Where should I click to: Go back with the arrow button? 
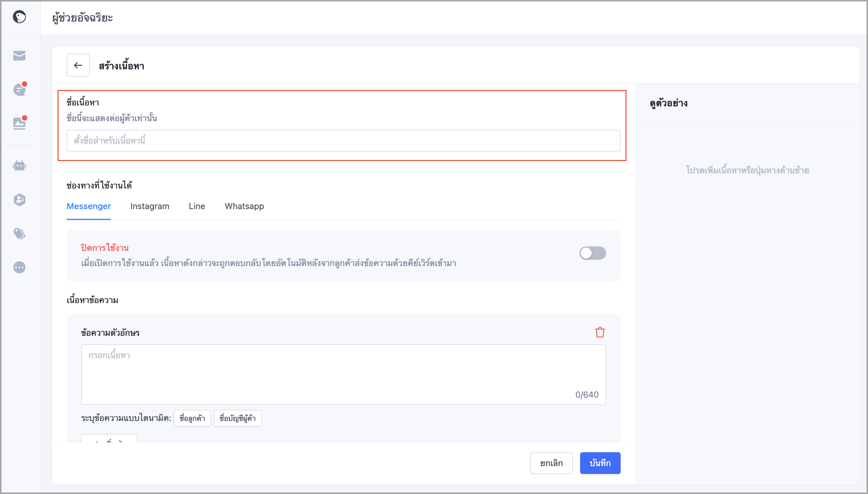[x=78, y=65]
